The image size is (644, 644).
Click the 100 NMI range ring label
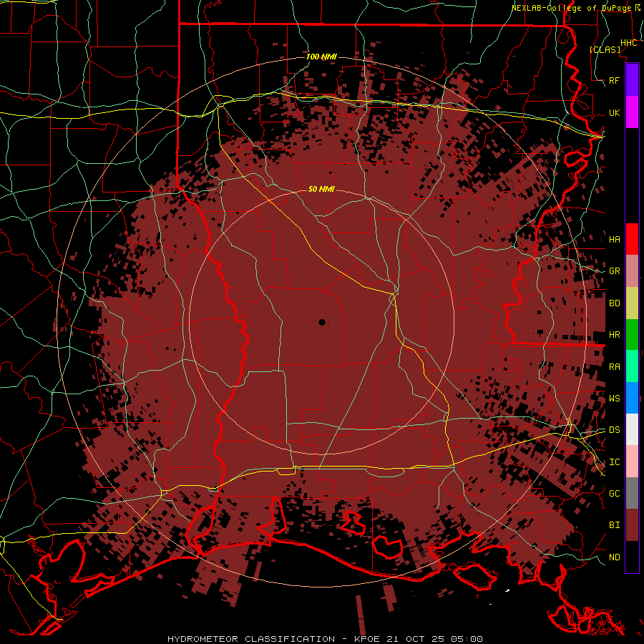(321, 57)
